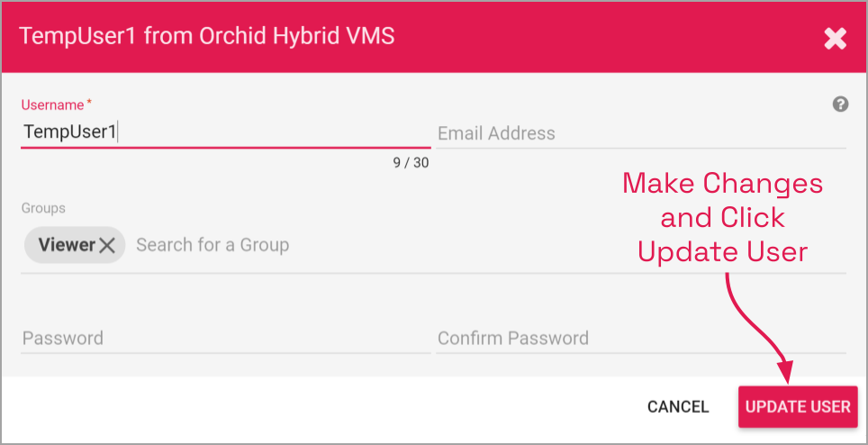Focus the Email Address field

[640, 133]
